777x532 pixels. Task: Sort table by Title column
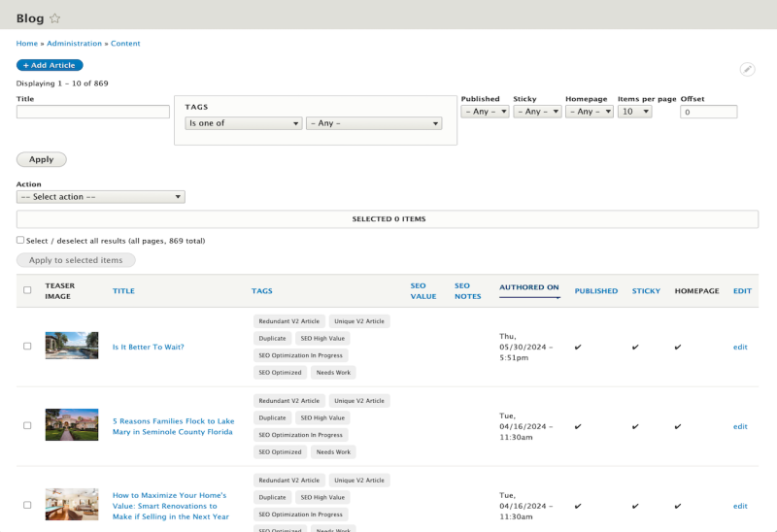coord(123,291)
